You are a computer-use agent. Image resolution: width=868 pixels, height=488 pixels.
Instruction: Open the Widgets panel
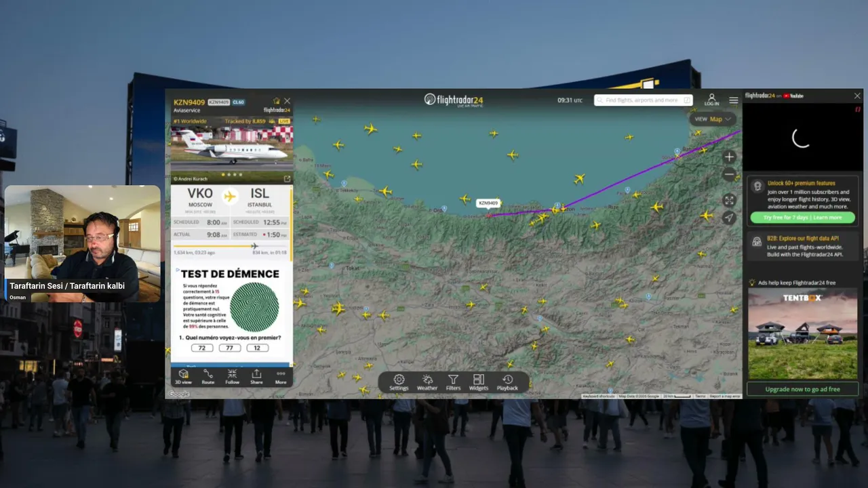pyautogui.click(x=478, y=383)
